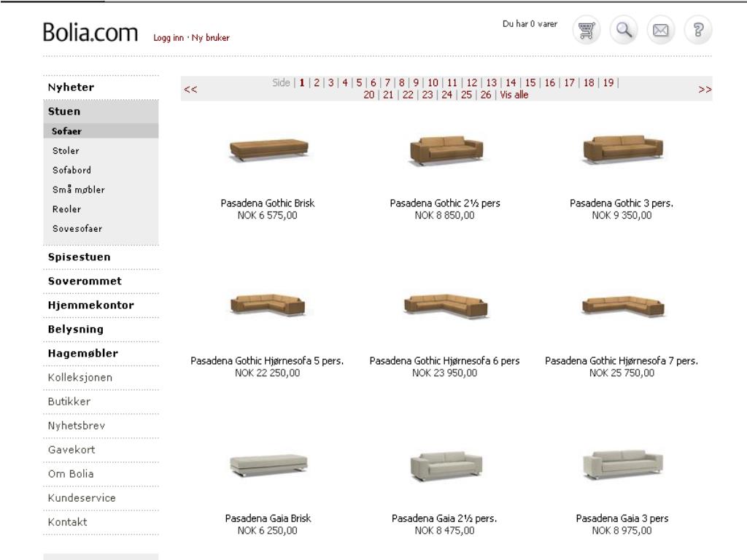Viewport: 747px width, 560px height.
Task: Click the NOK 22 250,00 price
Action: pos(267,373)
